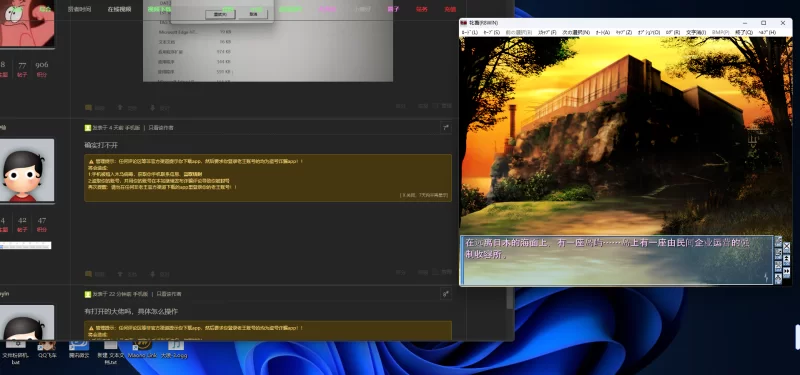Click 只看该作者 on the 确实打不开 post

tap(161, 128)
